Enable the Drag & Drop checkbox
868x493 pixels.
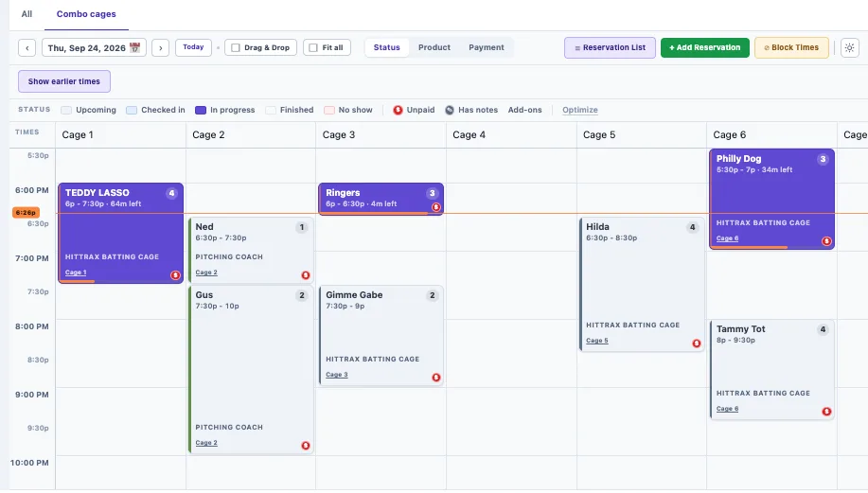click(x=236, y=47)
